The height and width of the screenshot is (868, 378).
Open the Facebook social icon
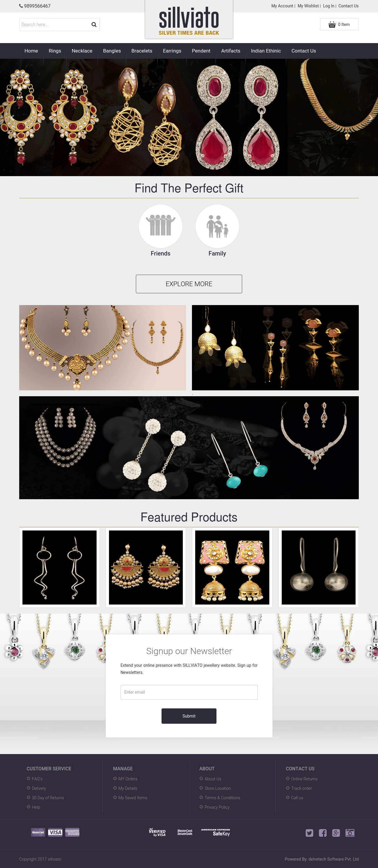coord(323,833)
